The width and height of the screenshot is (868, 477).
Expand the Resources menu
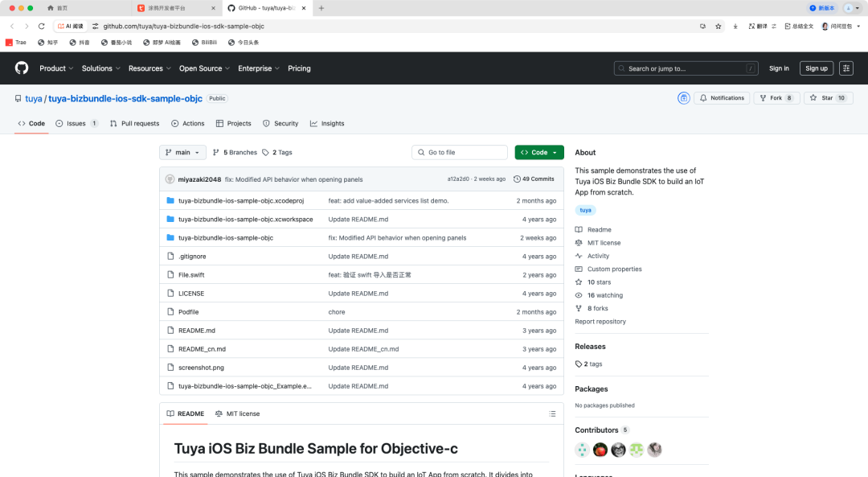(149, 68)
